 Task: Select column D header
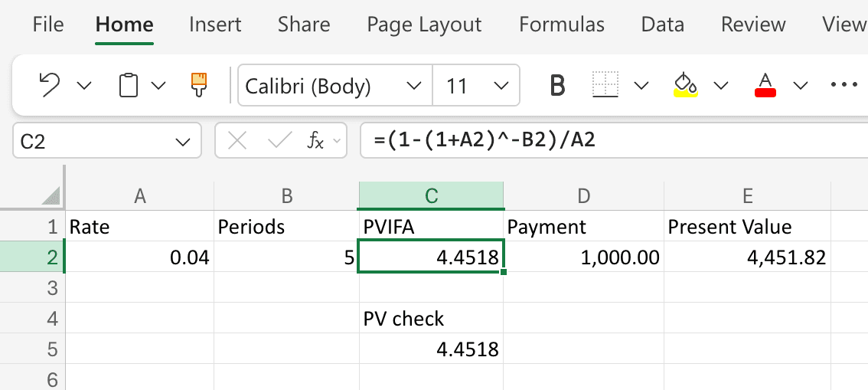click(x=583, y=195)
